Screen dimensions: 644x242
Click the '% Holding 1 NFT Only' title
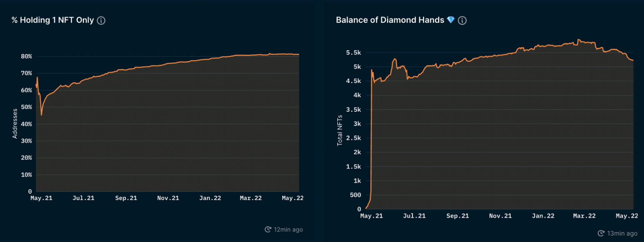pos(52,20)
